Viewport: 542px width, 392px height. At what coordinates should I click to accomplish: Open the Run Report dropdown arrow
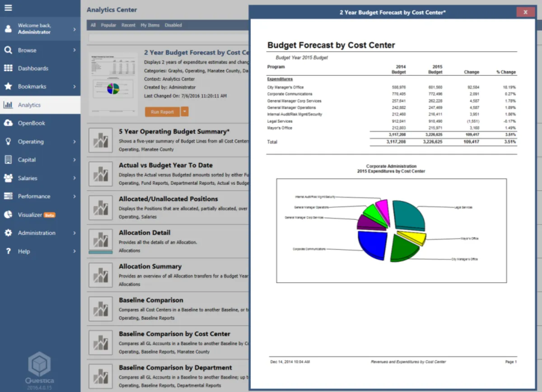coord(184,112)
